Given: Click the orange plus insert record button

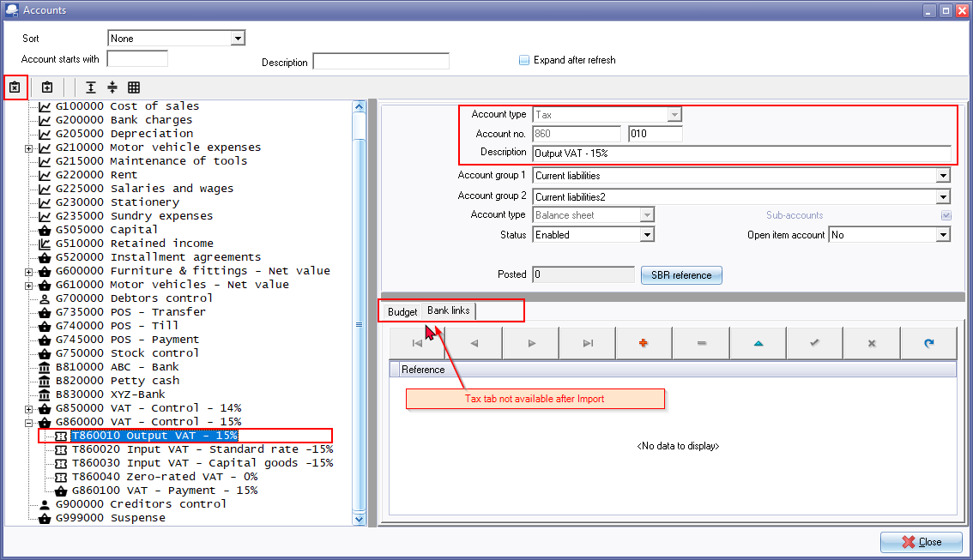Looking at the screenshot, I should [644, 343].
